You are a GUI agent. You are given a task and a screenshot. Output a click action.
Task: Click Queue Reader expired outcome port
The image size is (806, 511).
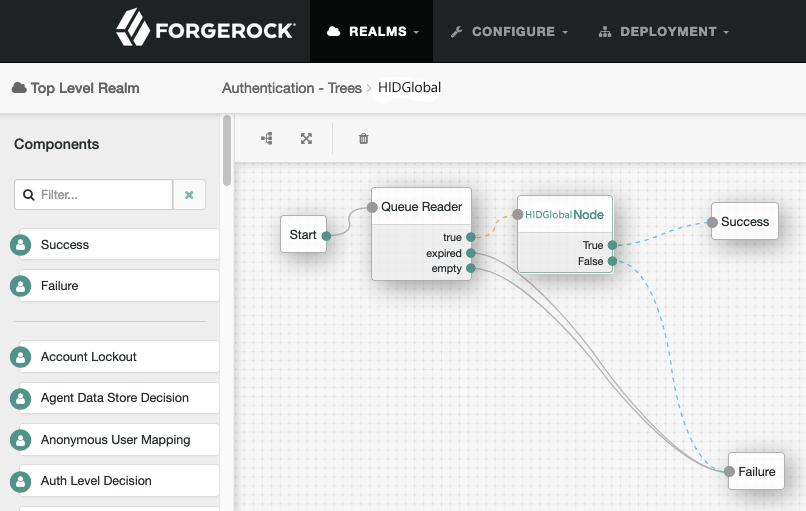click(471, 253)
